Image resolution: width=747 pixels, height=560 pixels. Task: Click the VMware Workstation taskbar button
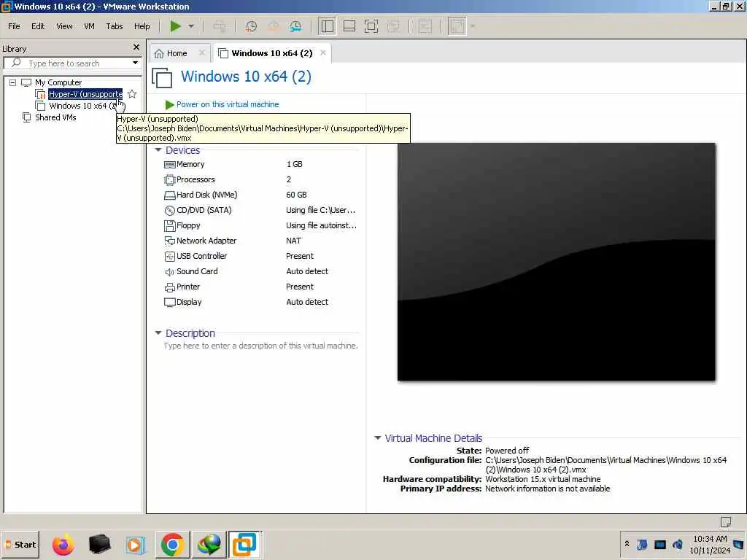(x=244, y=544)
